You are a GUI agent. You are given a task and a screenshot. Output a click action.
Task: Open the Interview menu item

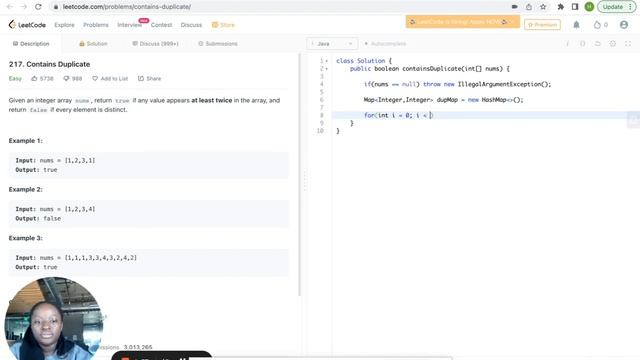[x=130, y=25]
